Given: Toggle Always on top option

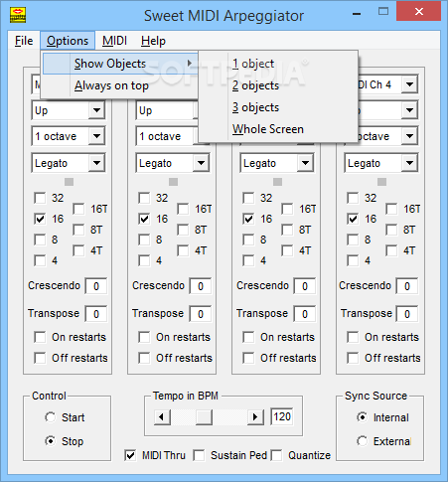Looking at the screenshot, I should (120, 85).
